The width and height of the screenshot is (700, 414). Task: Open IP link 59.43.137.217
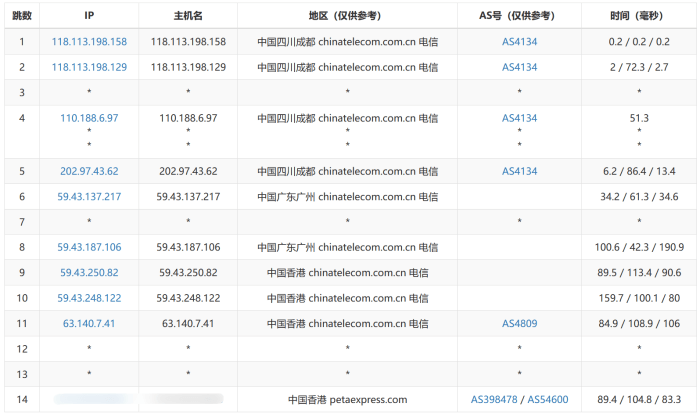(x=89, y=197)
